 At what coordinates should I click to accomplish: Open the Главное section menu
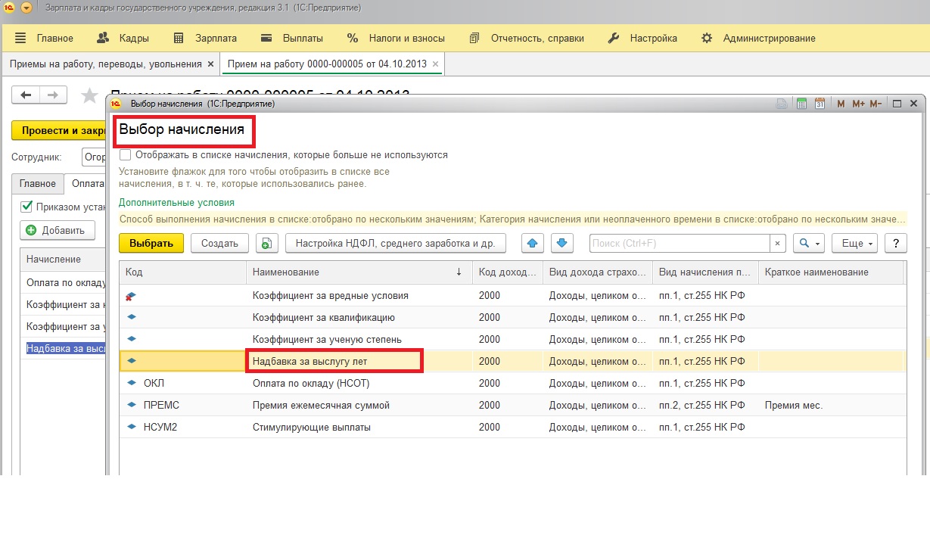point(45,38)
